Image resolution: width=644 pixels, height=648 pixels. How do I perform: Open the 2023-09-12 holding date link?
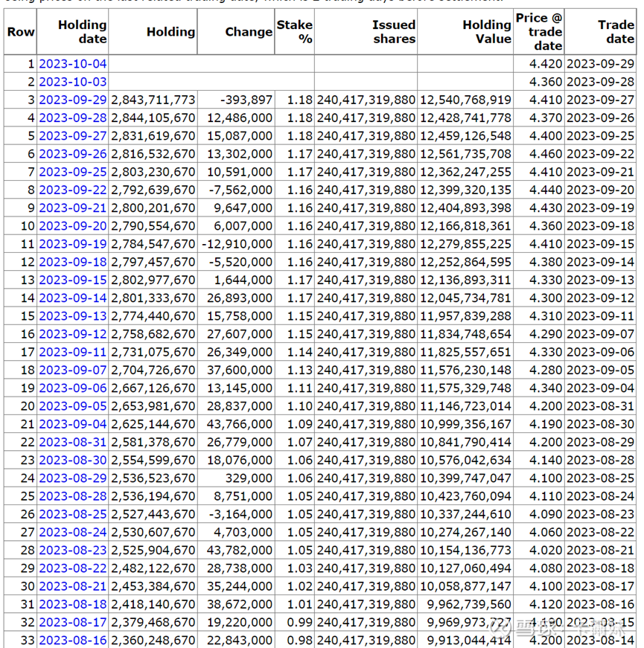[73, 334]
